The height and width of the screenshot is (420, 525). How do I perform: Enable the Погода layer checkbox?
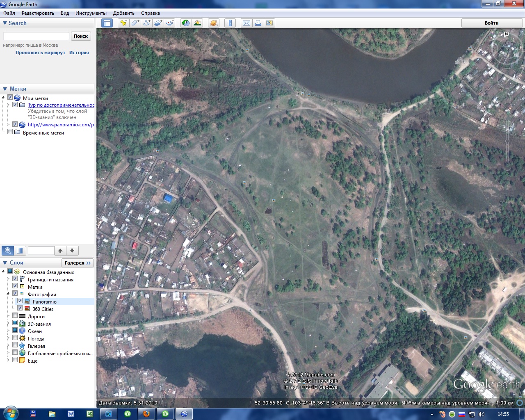coord(15,338)
